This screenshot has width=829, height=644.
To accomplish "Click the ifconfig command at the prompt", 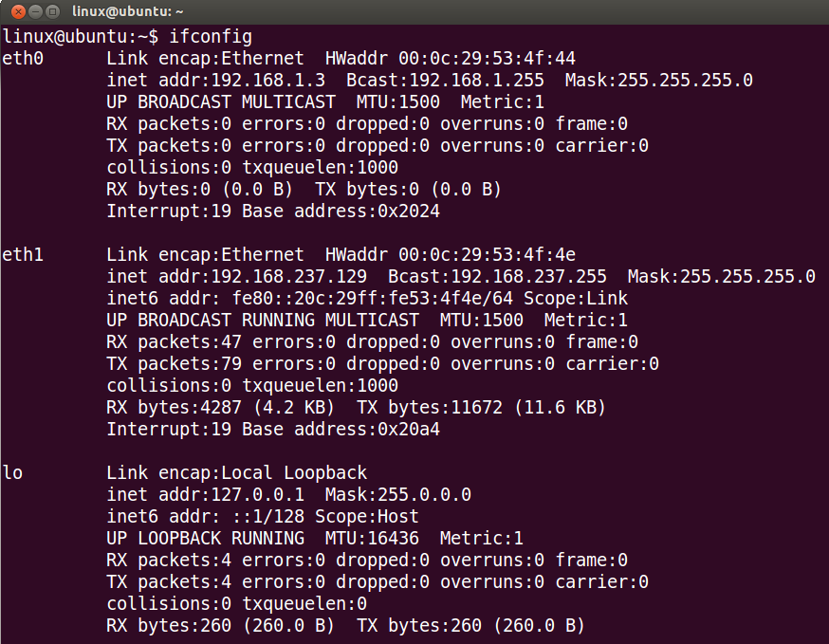I will coord(211,36).
